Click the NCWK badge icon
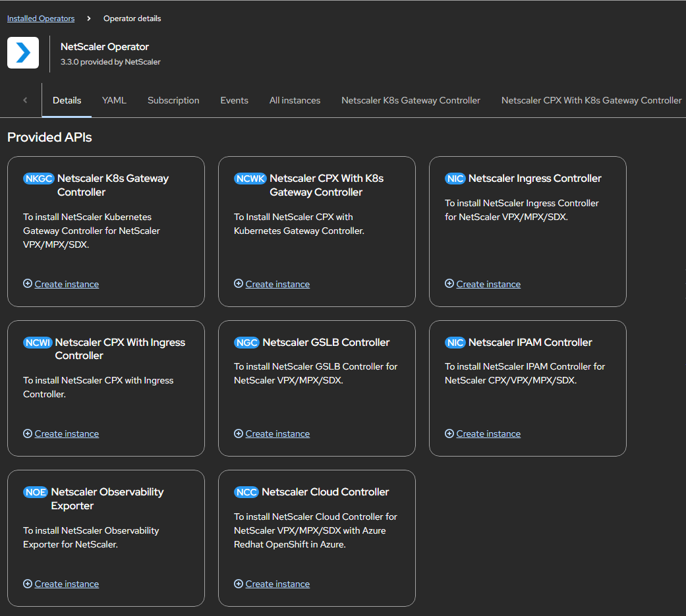This screenshot has width=686, height=616. (x=250, y=179)
